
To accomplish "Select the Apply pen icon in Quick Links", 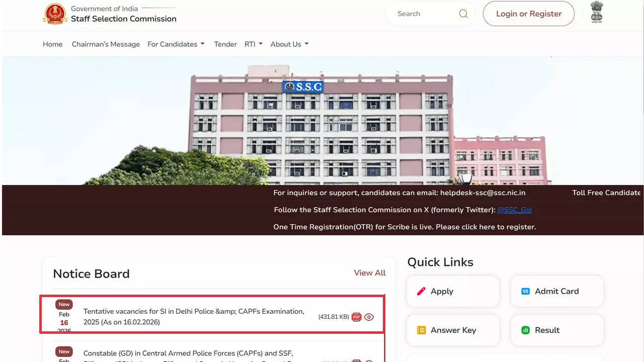I will point(422,291).
